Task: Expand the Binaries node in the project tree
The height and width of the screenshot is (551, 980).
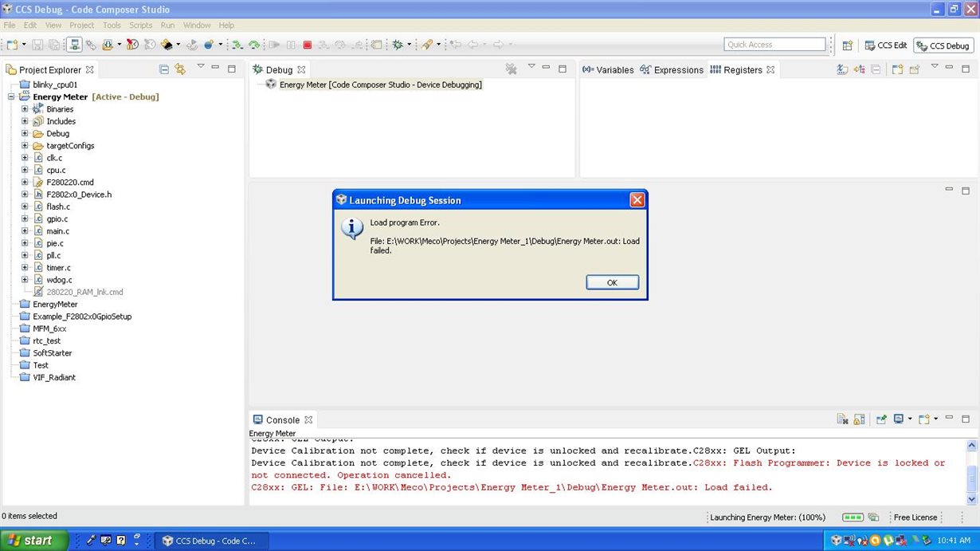Action: [x=25, y=109]
